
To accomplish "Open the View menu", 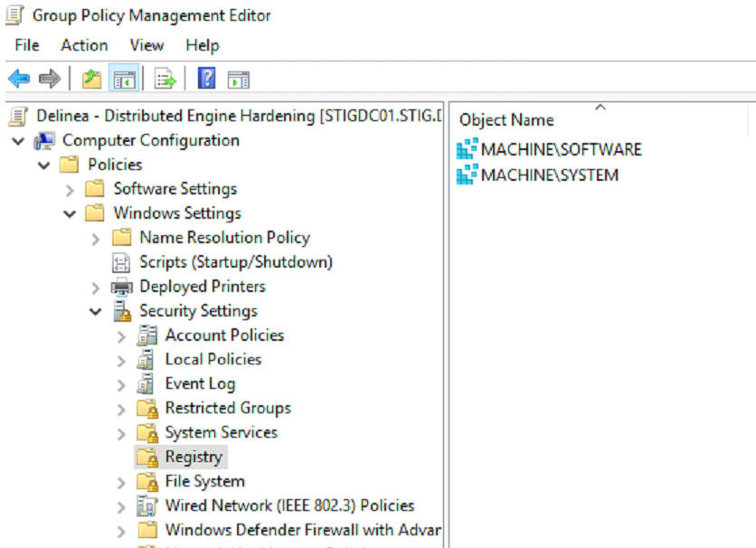I will (x=146, y=45).
